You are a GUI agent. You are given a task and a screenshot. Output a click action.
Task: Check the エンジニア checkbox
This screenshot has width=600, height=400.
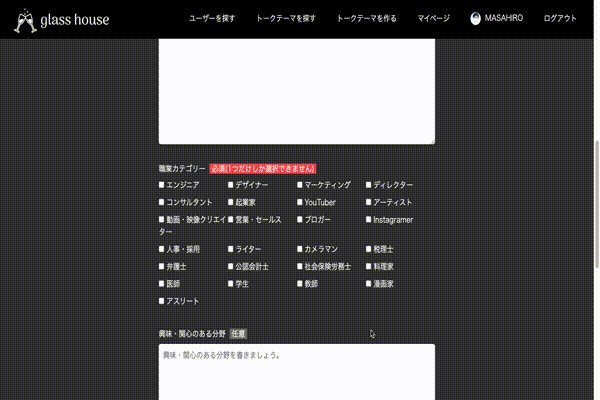click(x=161, y=185)
